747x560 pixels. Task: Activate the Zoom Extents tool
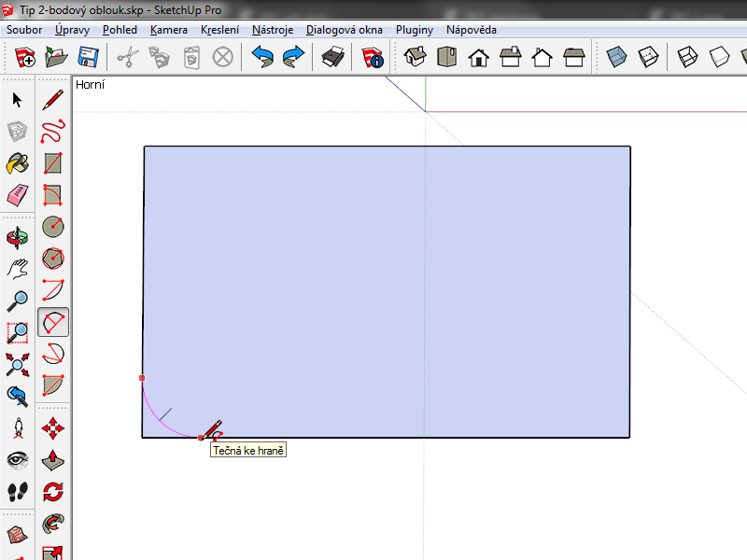tap(17, 364)
